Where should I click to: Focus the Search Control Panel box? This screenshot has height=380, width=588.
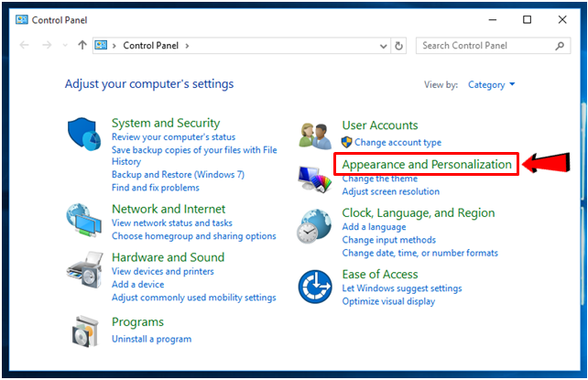click(x=493, y=46)
